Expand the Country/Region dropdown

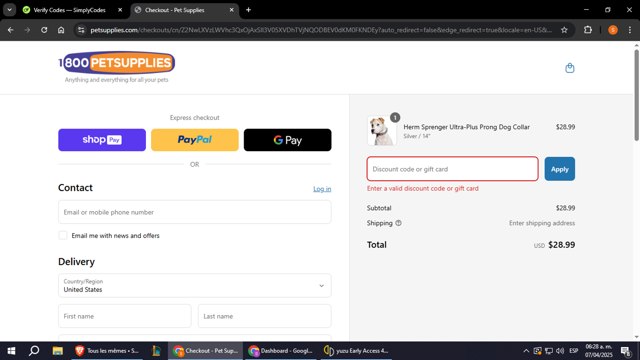[195, 285]
